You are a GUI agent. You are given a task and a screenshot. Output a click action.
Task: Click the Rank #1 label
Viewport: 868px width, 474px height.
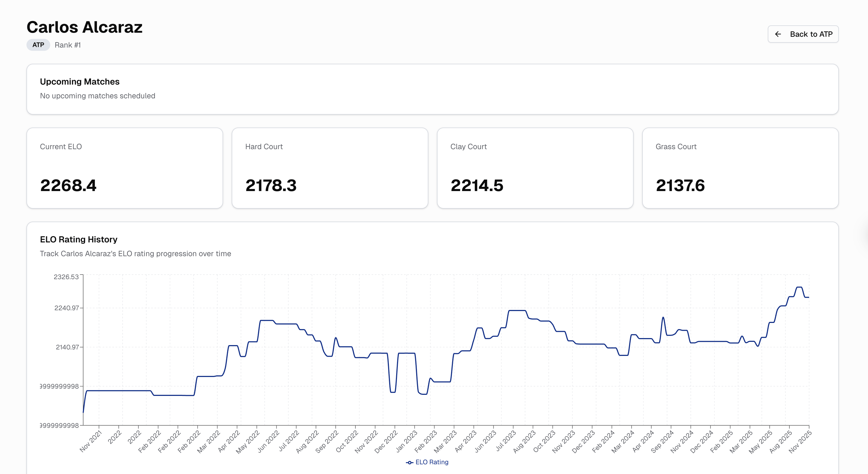click(x=68, y=45)
